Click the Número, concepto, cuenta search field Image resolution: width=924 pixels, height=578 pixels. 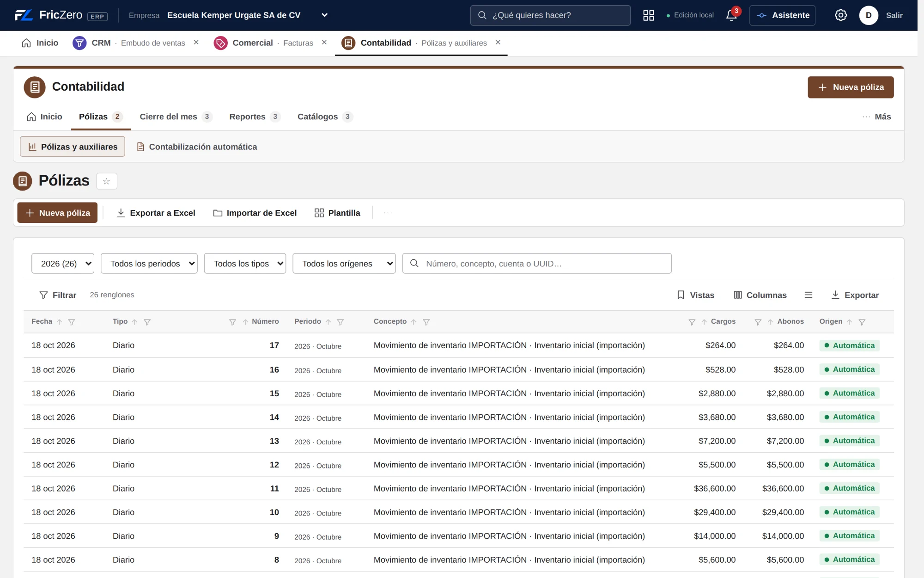537,263
